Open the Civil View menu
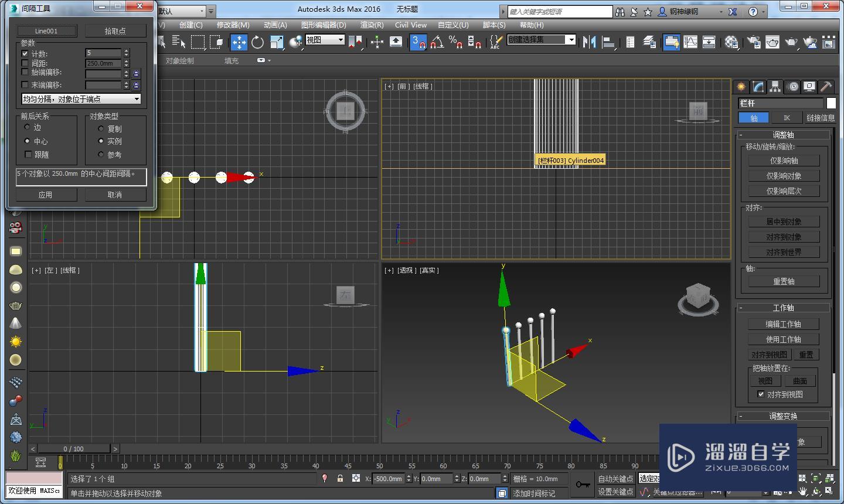This screenshot has width=844, height=504. point(411,25)
